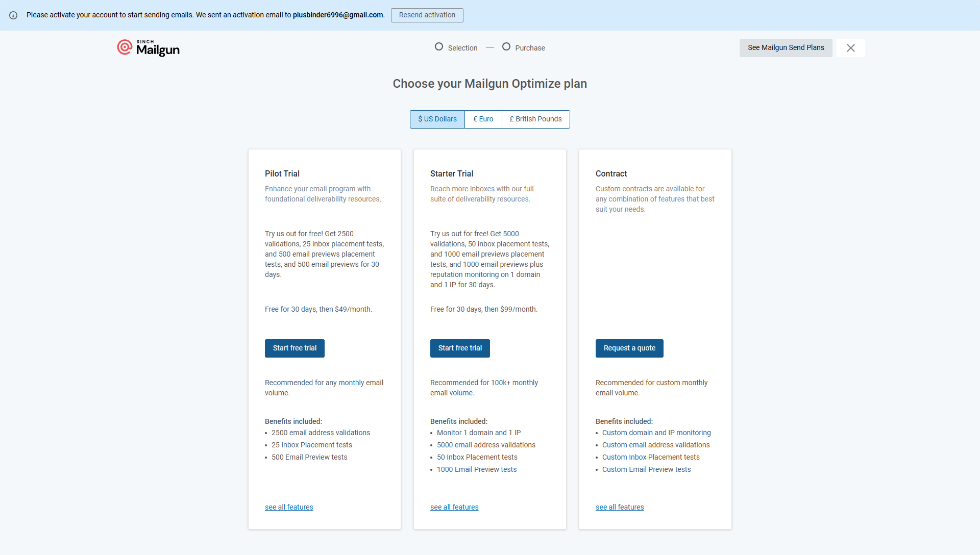Click the Contract plan heading
The height and width of the screenshot is (555, 980).
click(611, 174)
